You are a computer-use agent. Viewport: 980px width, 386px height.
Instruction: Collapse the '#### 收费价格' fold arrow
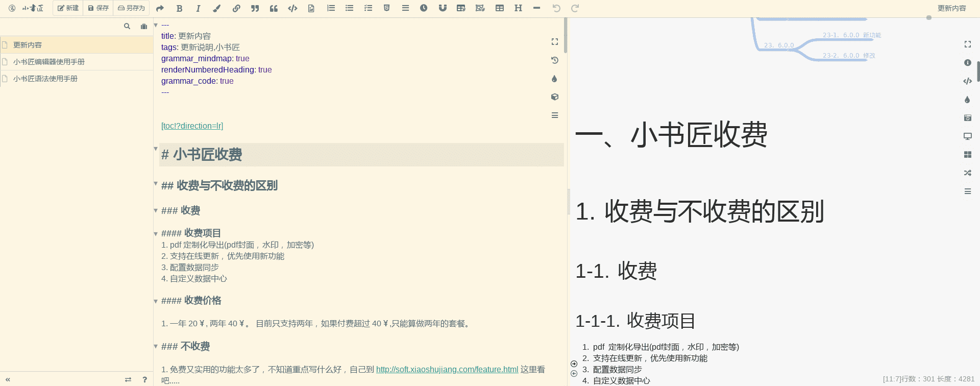pyautogui.click(x=156, y=301)
